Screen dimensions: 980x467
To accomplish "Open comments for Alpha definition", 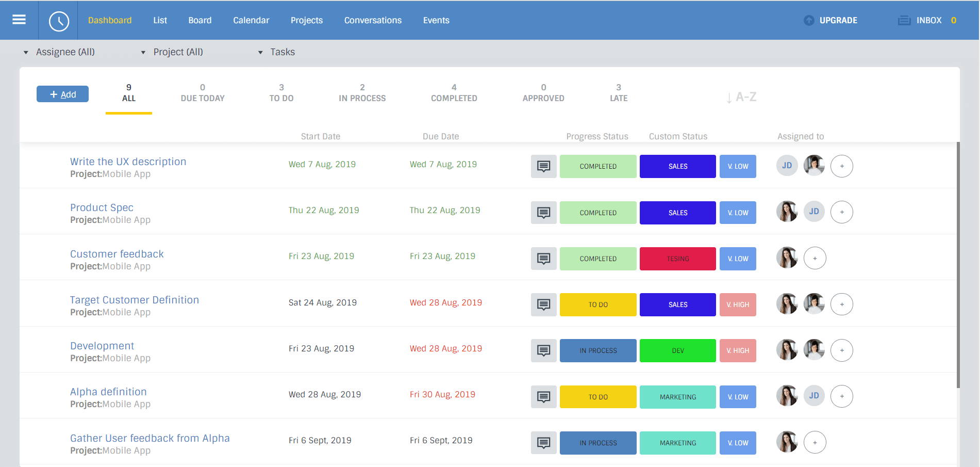I will tap(544, 397).
